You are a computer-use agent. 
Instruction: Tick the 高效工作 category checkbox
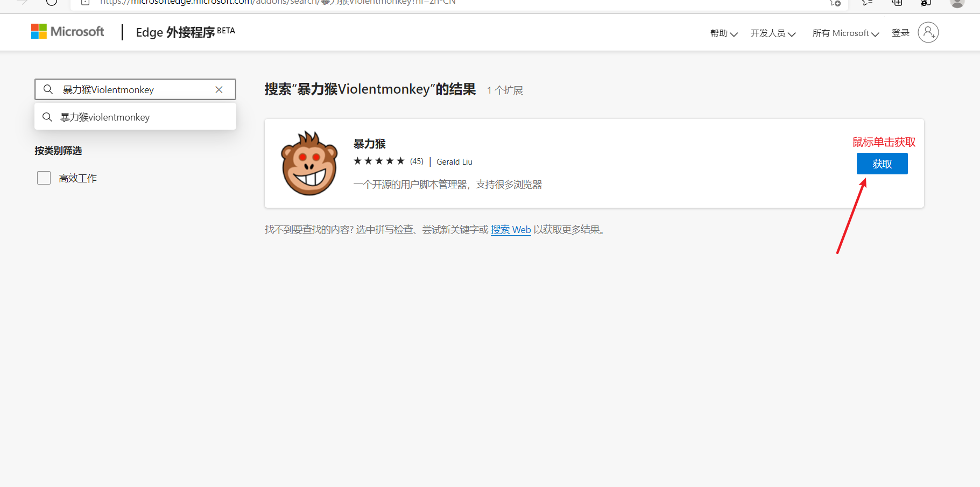click(x=44, y=178)
